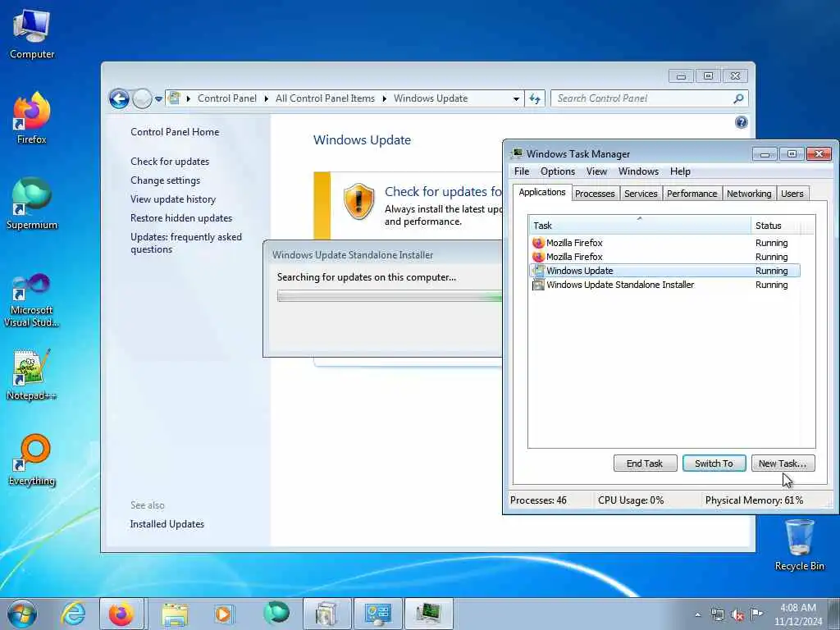Switch to the Processes tab
Image resolution: width=840 pixels, height=630 pixels.
[595, 194]
